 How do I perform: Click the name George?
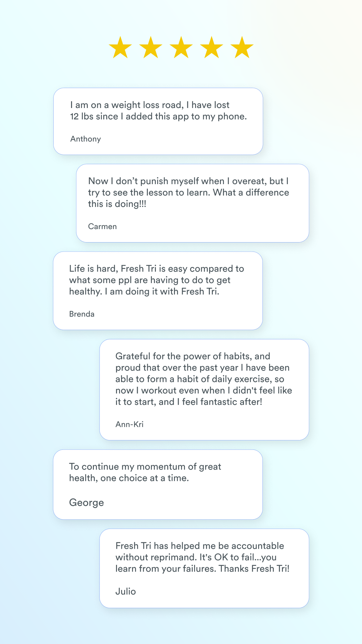[x=86, y=503]
